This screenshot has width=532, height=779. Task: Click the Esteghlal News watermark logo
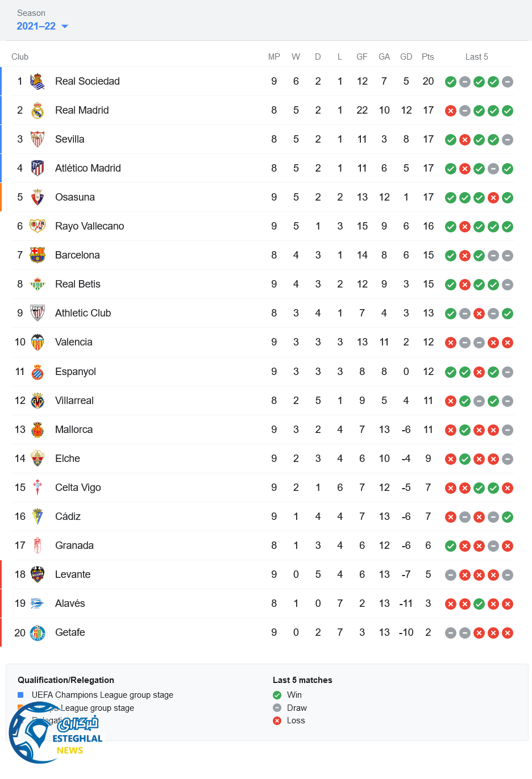(x=56, y=734)
